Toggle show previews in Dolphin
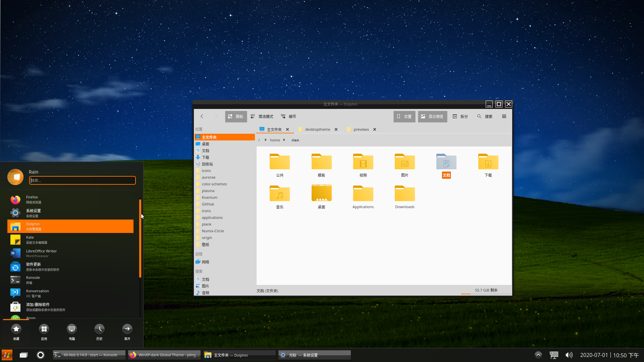Screen dimensions: 644x362 432,116
